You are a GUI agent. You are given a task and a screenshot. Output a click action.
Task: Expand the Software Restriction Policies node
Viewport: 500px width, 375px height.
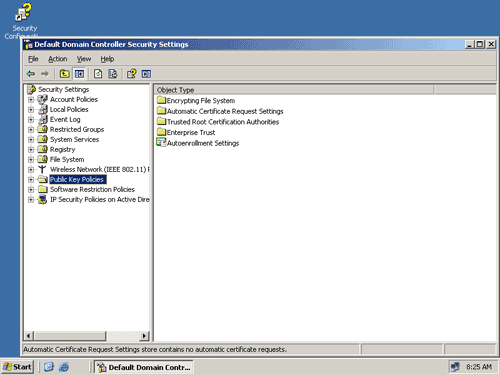(31, 190)
